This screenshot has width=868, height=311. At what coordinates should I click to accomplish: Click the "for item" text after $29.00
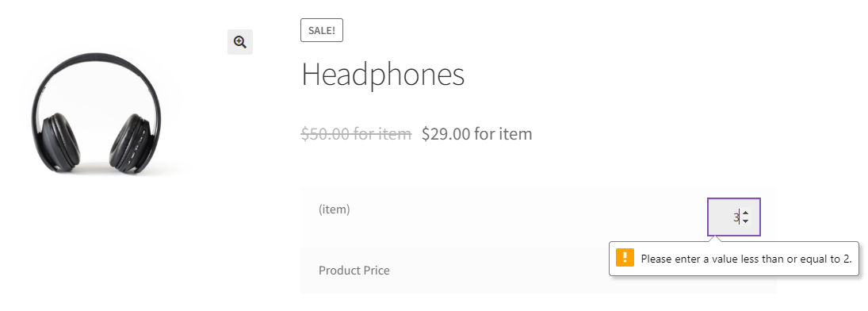point(503,133)
